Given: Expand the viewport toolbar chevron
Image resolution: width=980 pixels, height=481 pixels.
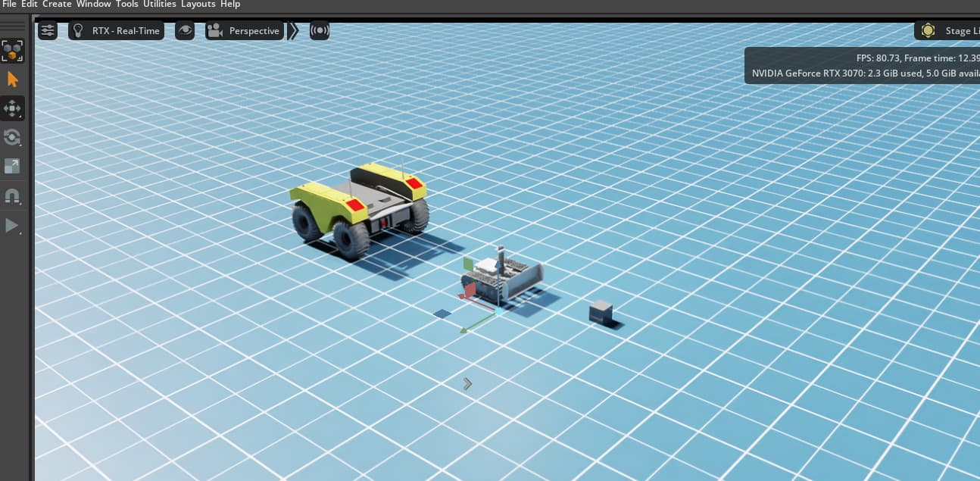Looking at the screenshot, I should 293,30.
